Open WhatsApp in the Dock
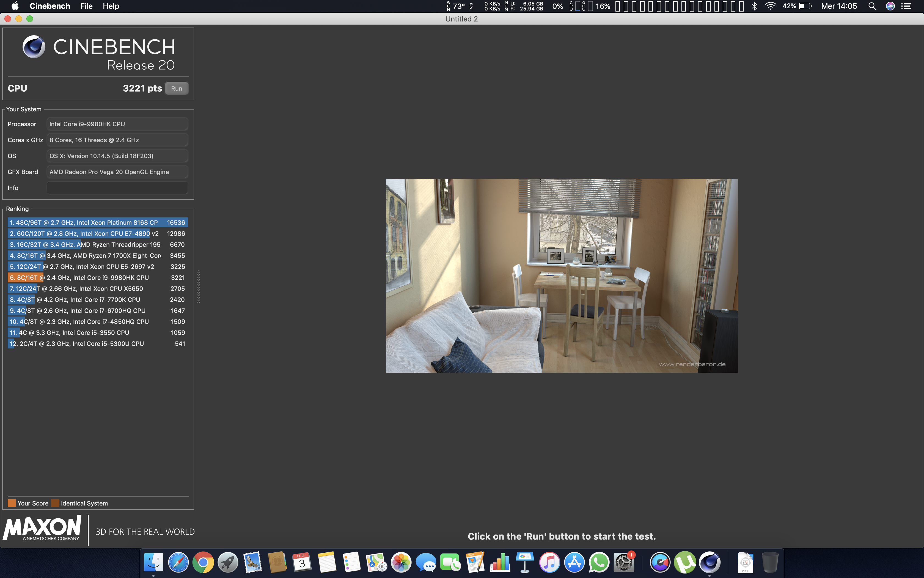The width and height of the screenshot is (924, 578). (599, 562)
